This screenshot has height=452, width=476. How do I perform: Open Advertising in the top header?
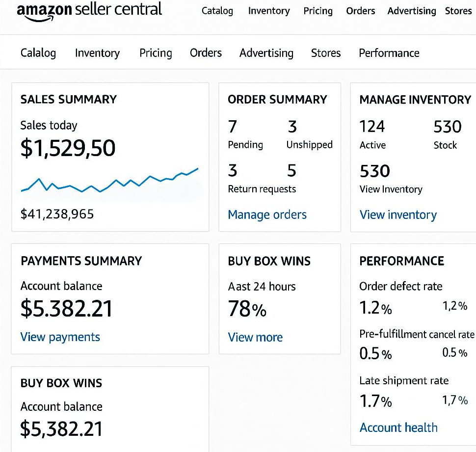pos(412,11)
